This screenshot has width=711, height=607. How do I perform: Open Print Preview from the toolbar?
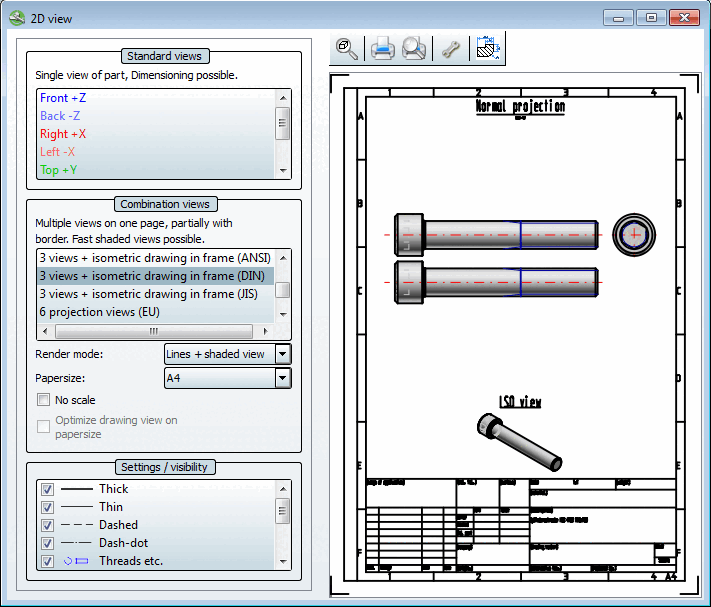[x=414, y=49]
